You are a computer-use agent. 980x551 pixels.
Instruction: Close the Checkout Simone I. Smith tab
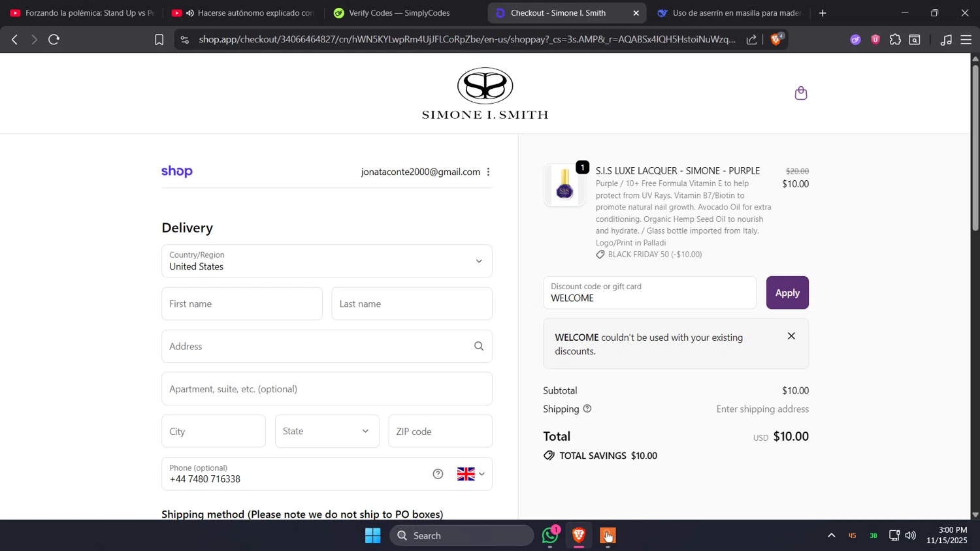point(636,13)
